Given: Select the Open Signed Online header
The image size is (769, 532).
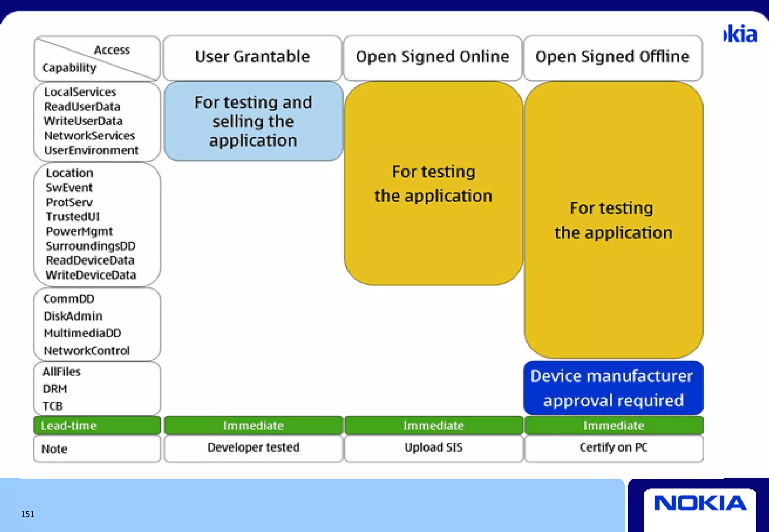Looking at the screenshot, I should pos(432,57).
